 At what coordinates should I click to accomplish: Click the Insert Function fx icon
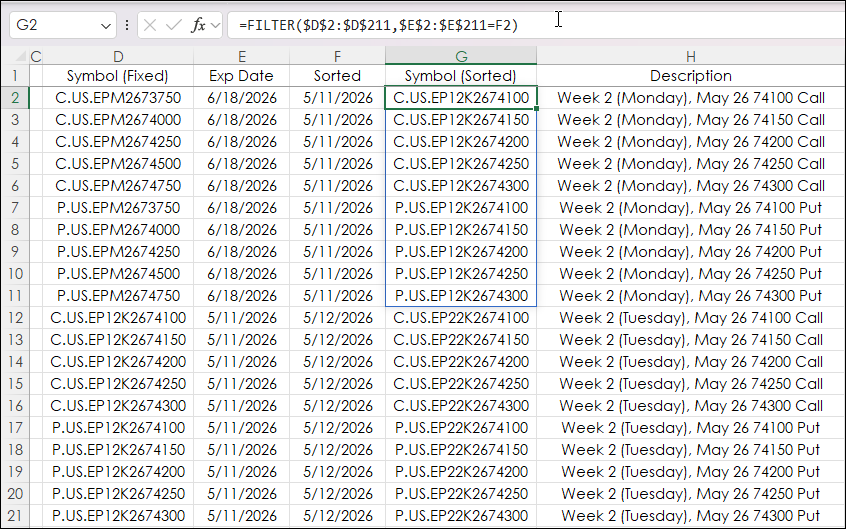[x=199, y=25]
